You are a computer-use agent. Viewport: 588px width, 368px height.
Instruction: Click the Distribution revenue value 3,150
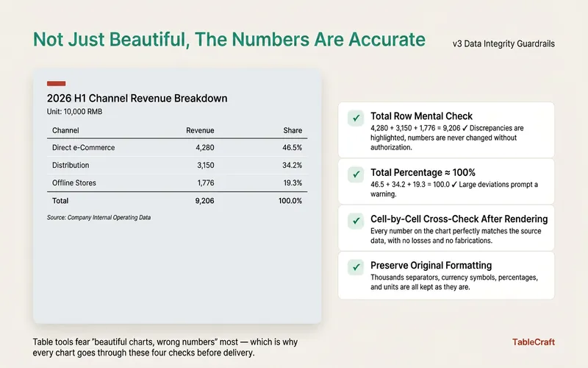[x=206, y=165]
